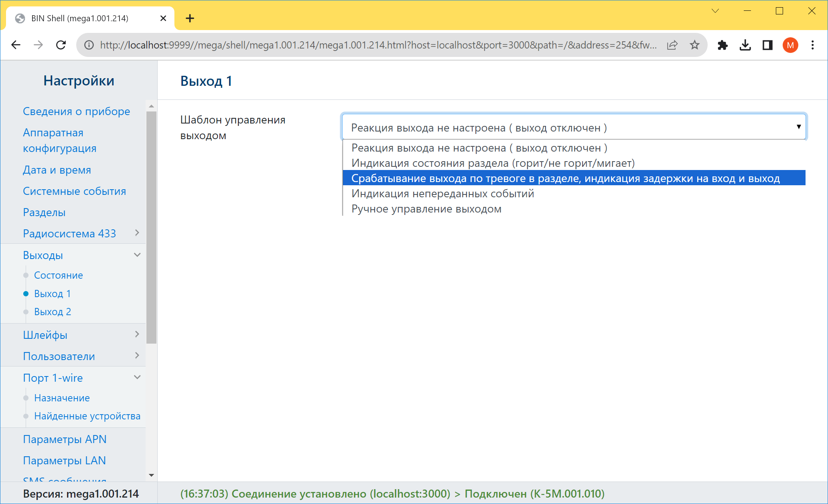
Task: Expand the Шлейфы section chevron
Action: tap(137, 334)
